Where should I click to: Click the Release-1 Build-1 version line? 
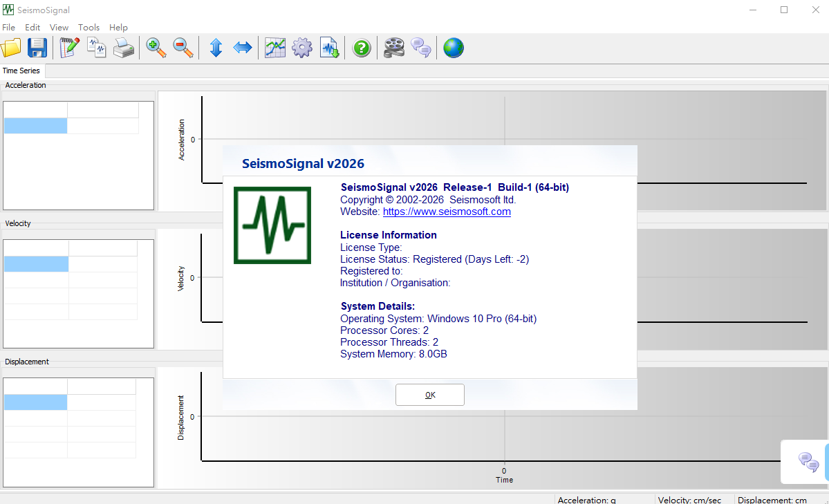tap(455, 187)
